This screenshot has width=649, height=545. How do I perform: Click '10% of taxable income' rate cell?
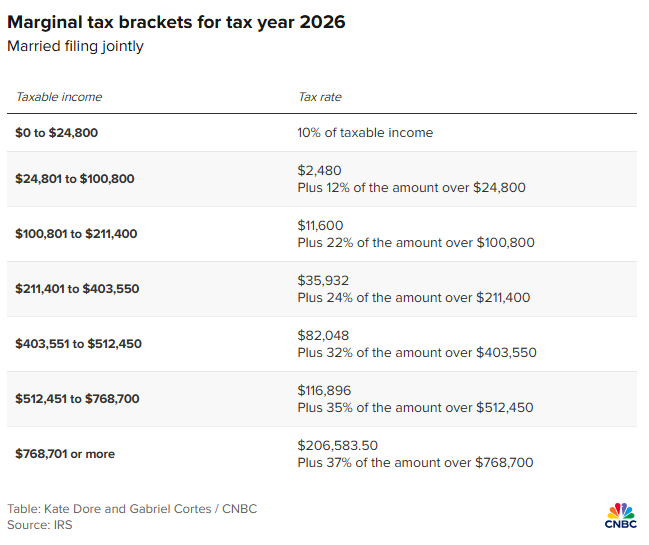click(365, 132)
